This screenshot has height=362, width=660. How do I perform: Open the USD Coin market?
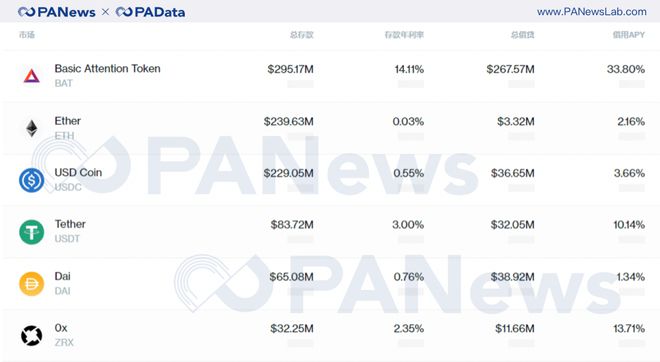[x=78, y=173]
